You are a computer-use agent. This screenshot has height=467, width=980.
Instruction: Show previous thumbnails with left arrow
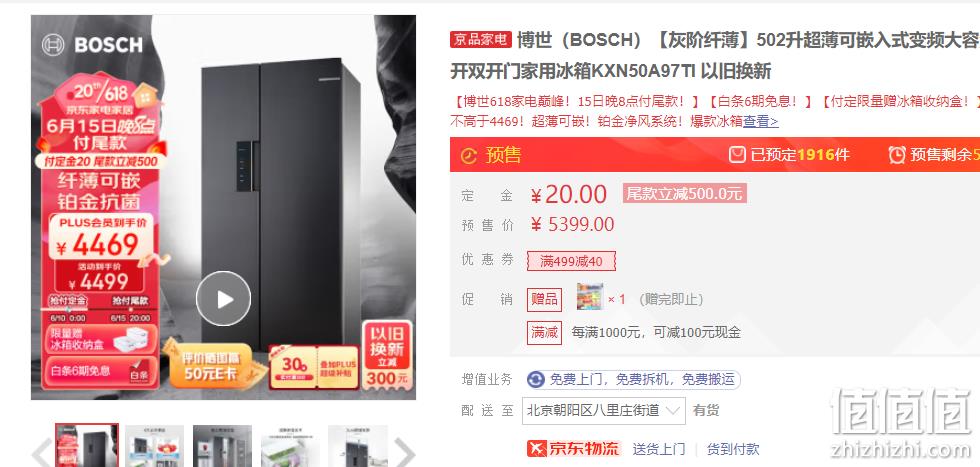pyautogui.click(x=42, y=451)
